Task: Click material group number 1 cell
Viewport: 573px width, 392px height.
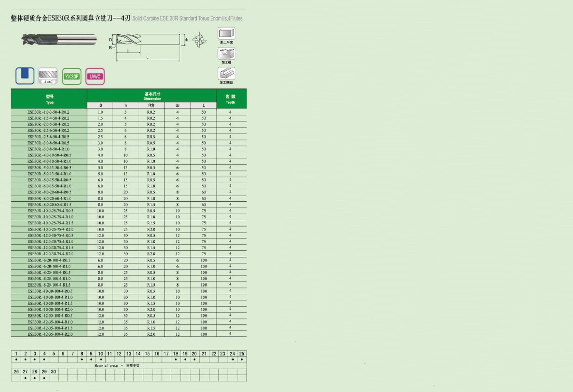Action: coord(16,354)
